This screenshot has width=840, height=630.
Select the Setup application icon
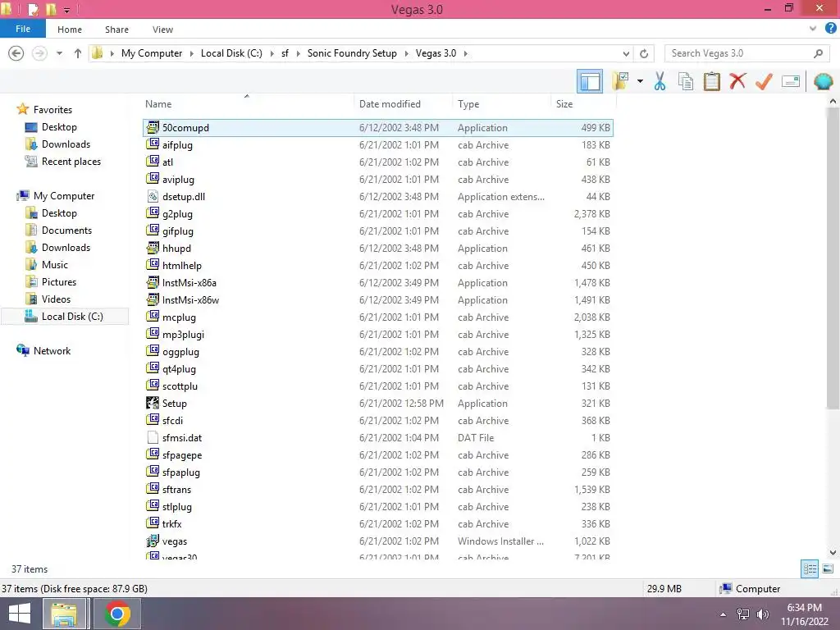pos(153,403)
